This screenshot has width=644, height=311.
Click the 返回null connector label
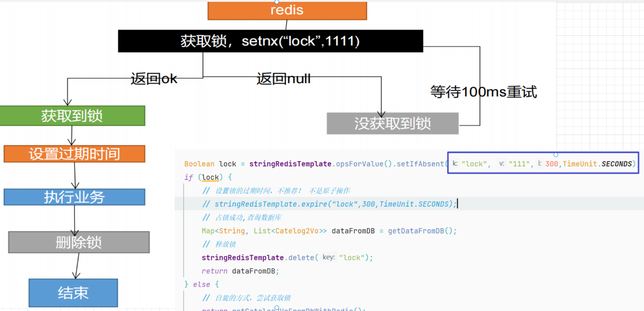[x=283, y=79]
